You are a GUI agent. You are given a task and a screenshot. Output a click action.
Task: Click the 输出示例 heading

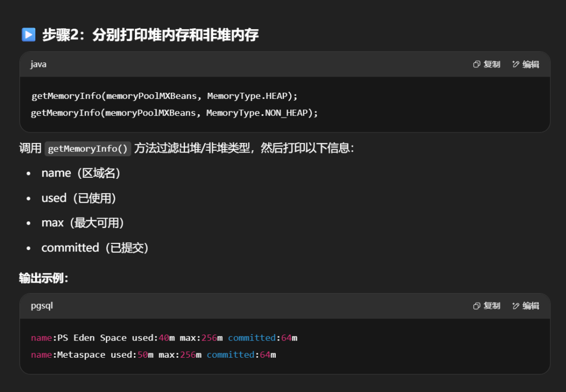[44, 278]
